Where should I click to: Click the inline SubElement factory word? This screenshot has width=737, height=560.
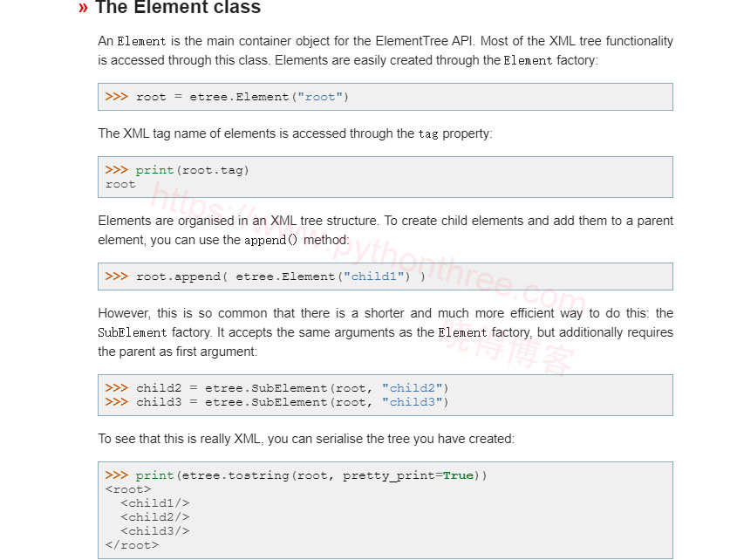[x=132, y=333]
